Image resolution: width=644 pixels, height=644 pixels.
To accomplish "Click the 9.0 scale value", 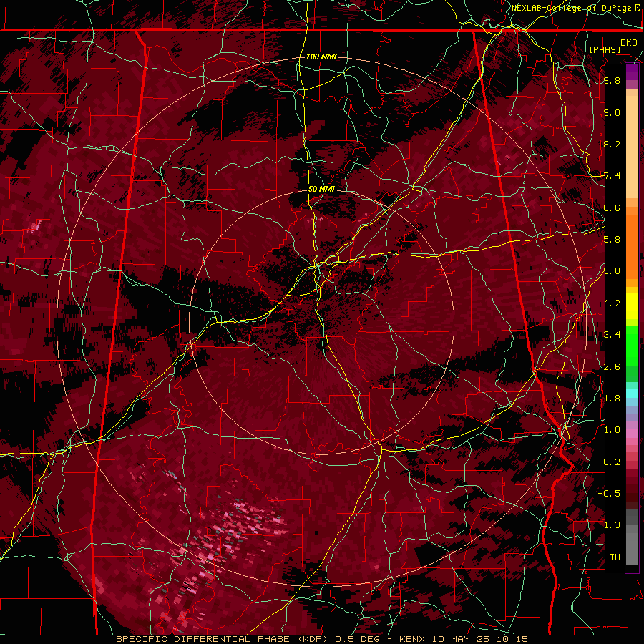I will [612, 113].
